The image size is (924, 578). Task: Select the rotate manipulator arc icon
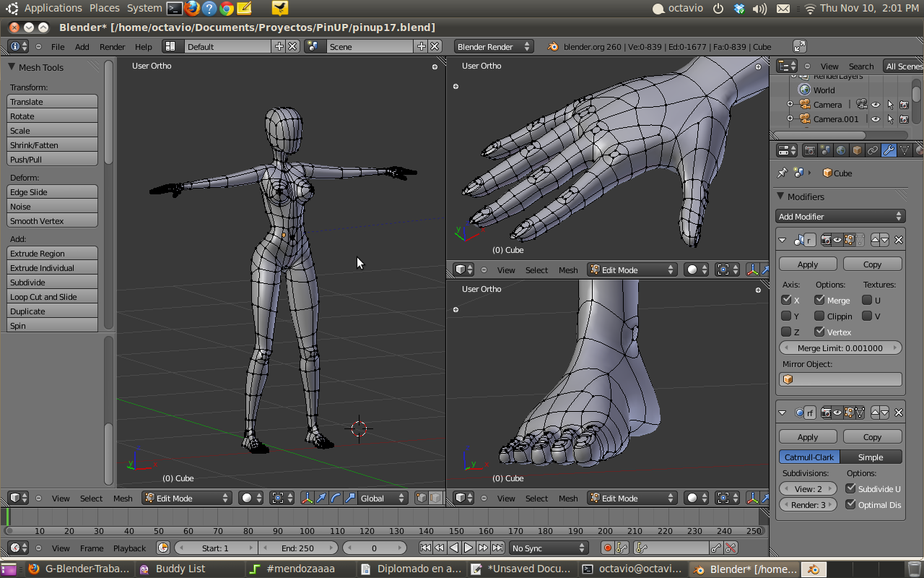336,499
